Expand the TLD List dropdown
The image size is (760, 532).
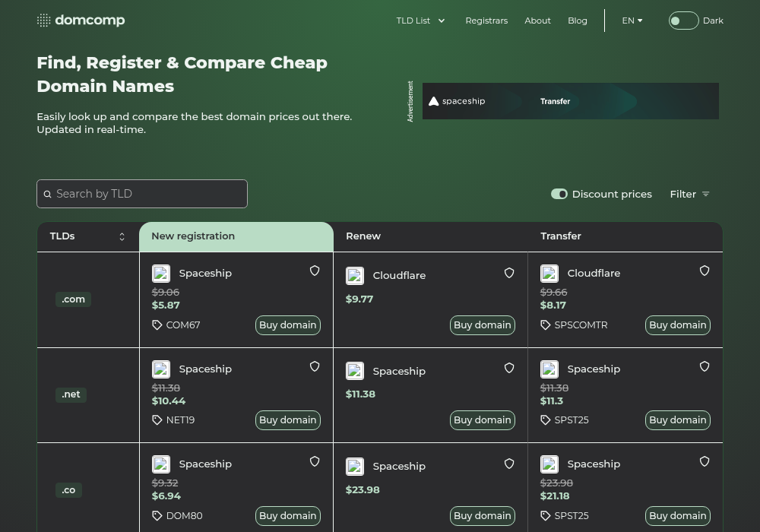(x=420, y=21)
